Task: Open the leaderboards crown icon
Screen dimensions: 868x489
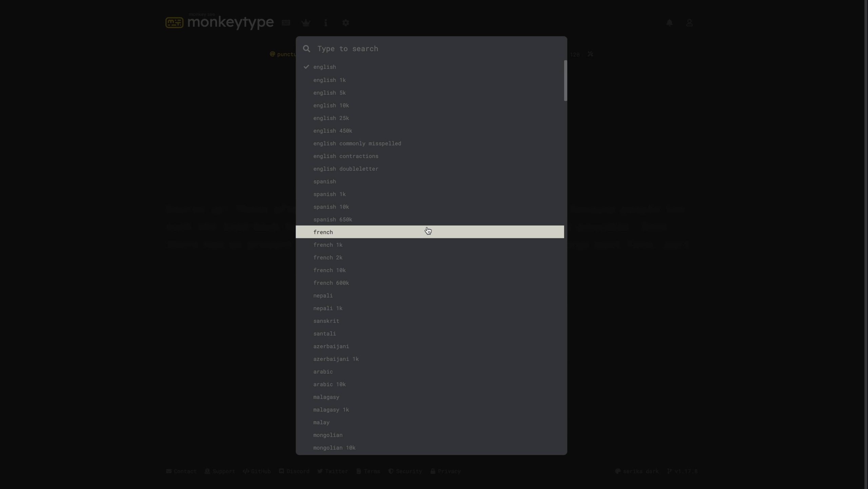Action: pos(305,23)
